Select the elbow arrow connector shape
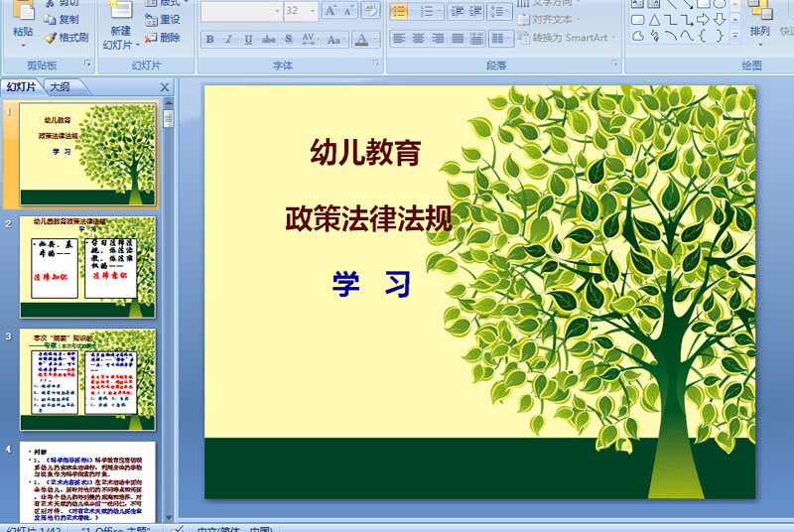Screen dimensions: 794x532 687,20
